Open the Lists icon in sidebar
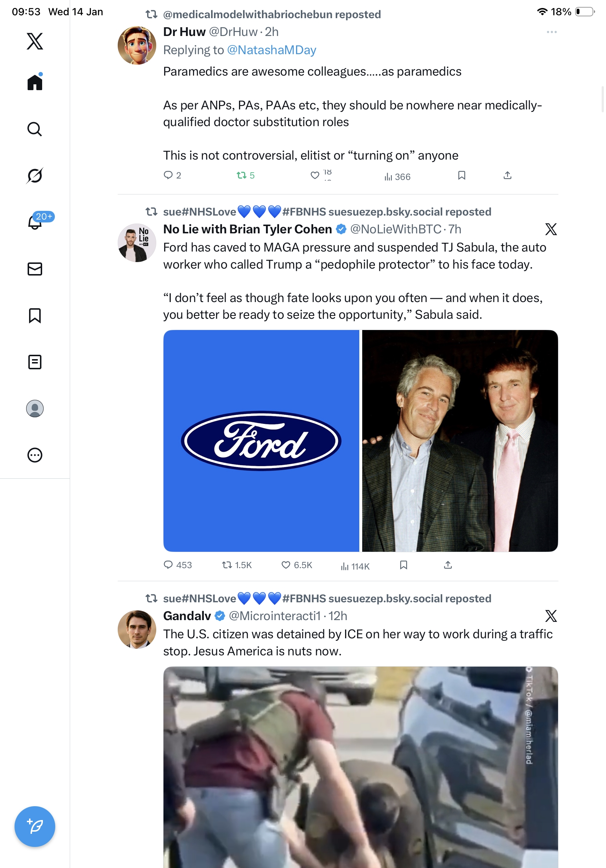The height and width of the screenshot is (868, 606). click(x=35, y=362)
